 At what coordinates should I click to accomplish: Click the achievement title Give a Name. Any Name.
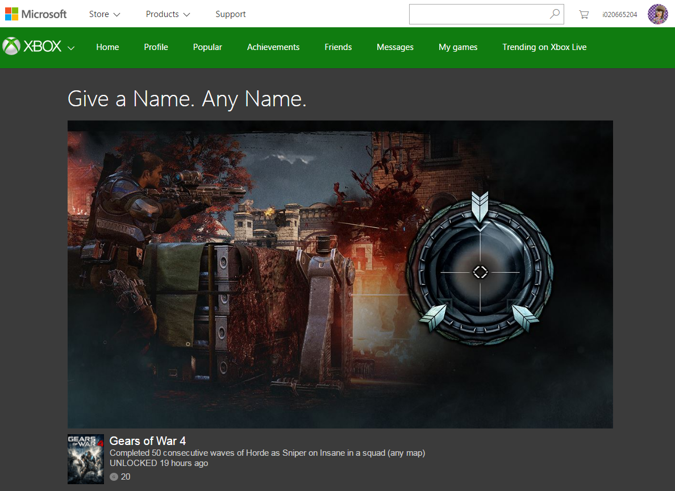pos(187,99)
